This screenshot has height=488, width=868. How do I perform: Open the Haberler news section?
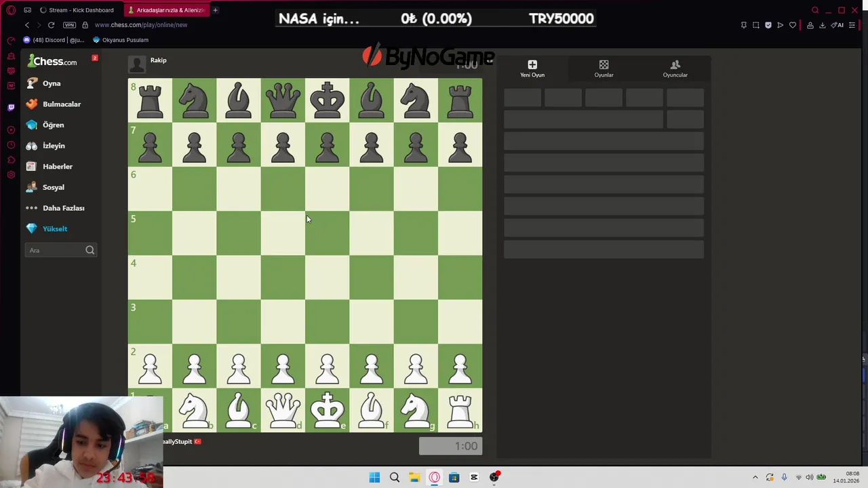[x=49, y=167]
